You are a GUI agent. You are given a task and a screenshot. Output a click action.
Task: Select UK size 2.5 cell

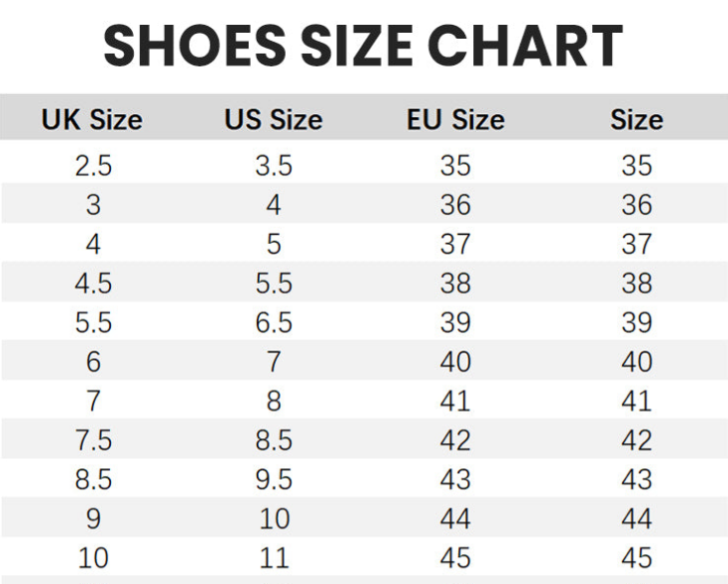(93, 166)
